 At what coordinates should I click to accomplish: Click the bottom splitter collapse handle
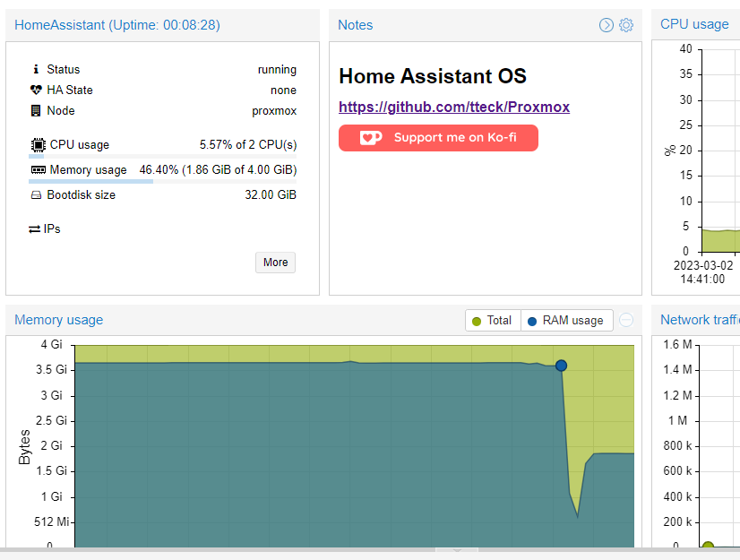[x=456, y=550]
